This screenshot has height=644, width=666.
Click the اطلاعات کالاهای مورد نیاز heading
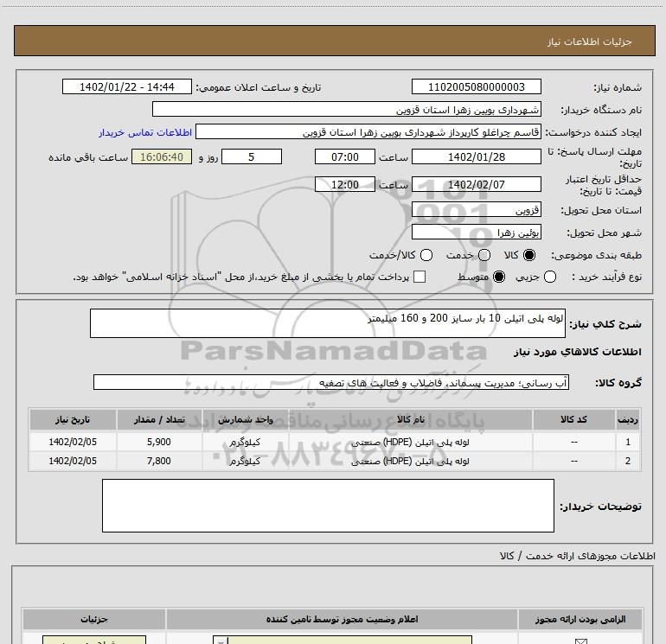[577, 352]
